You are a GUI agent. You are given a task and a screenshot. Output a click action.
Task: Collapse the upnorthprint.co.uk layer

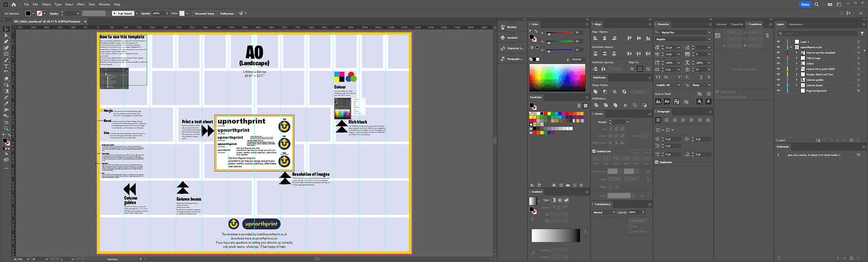click(791, 47)
